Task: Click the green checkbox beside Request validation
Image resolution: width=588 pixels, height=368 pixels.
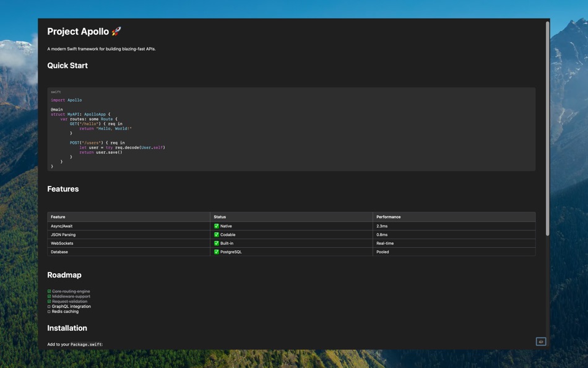Action: click(x=50, y=301)
